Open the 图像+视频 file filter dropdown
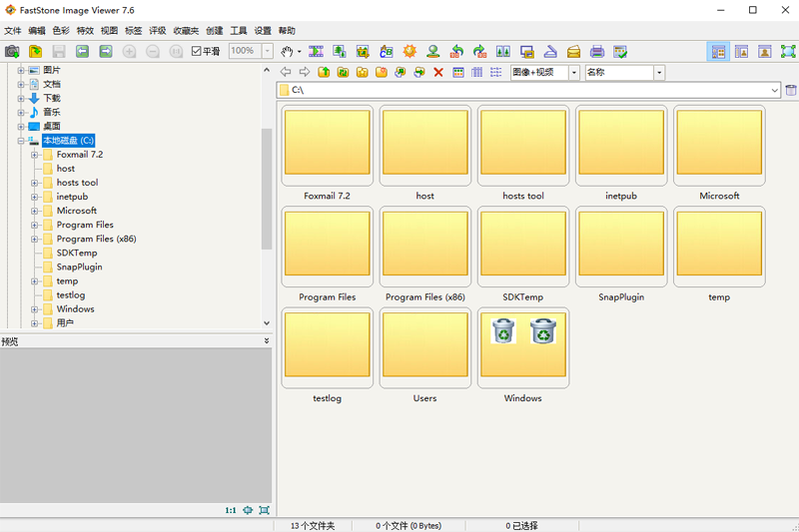Screen dimensions: 799x532 [574, 73]
